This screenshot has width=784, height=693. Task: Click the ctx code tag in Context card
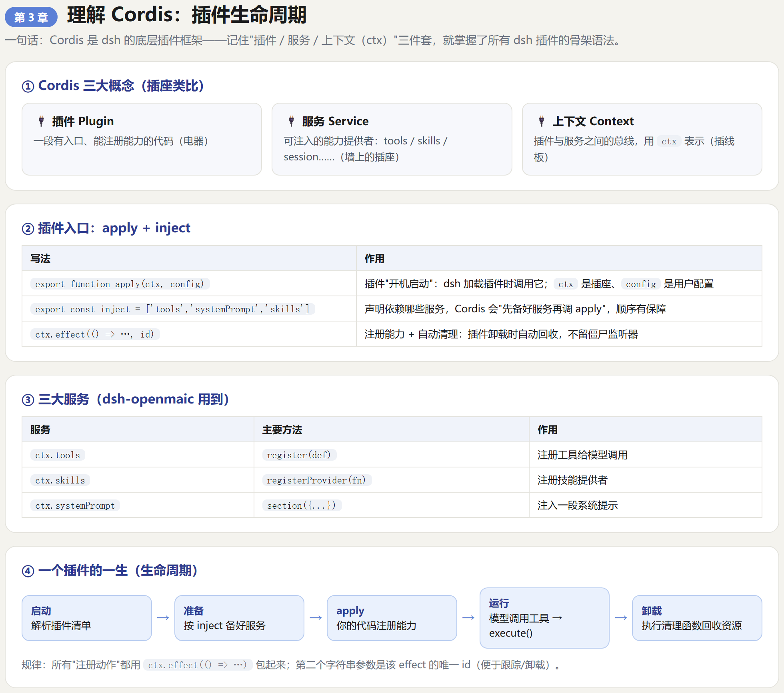point(669,141)
